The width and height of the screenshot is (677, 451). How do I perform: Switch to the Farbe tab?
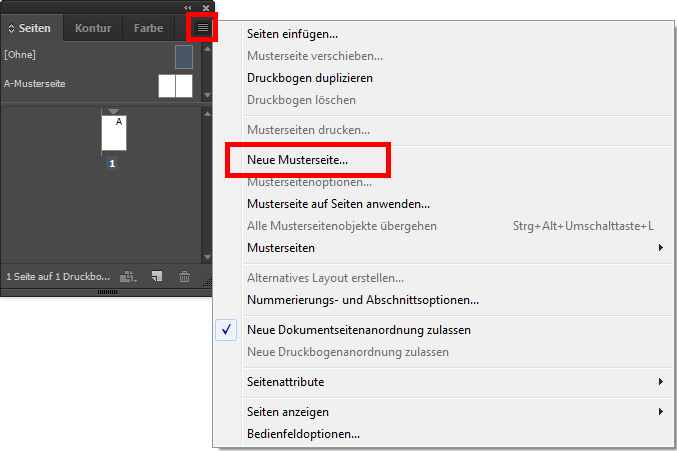[148, 28]
